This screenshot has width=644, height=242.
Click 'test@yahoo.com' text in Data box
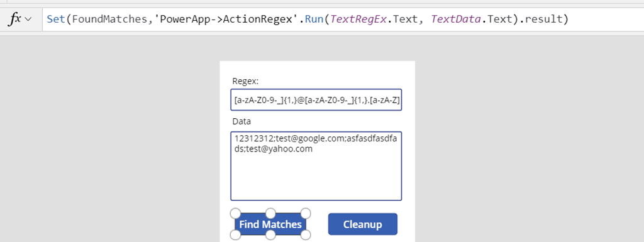point(279,150)
